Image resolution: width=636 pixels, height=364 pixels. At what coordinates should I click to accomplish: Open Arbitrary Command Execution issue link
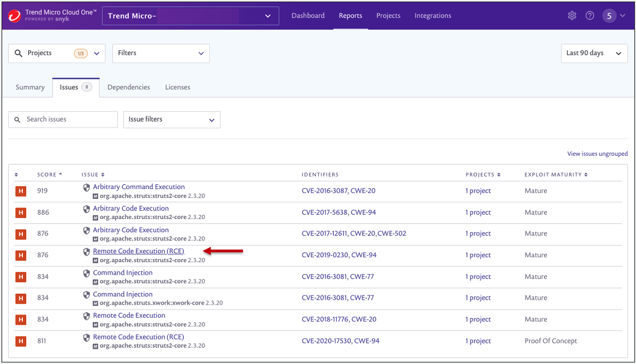click(139, 187)
